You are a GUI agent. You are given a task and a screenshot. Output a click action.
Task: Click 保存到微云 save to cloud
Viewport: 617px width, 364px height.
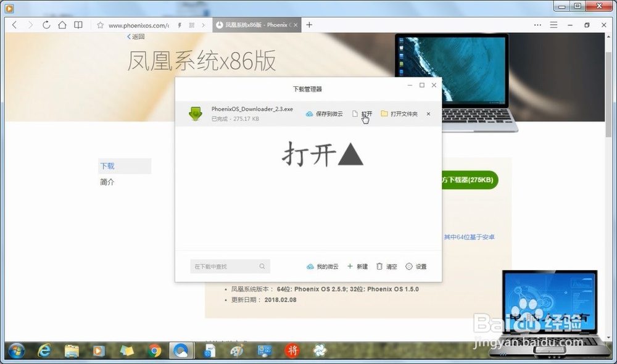coord(325,114)
